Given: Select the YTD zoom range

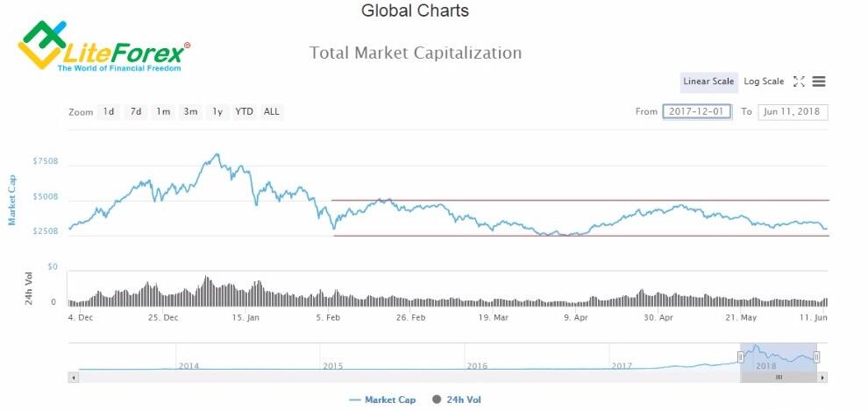Looking at the screenshot, I should (244, 112).
